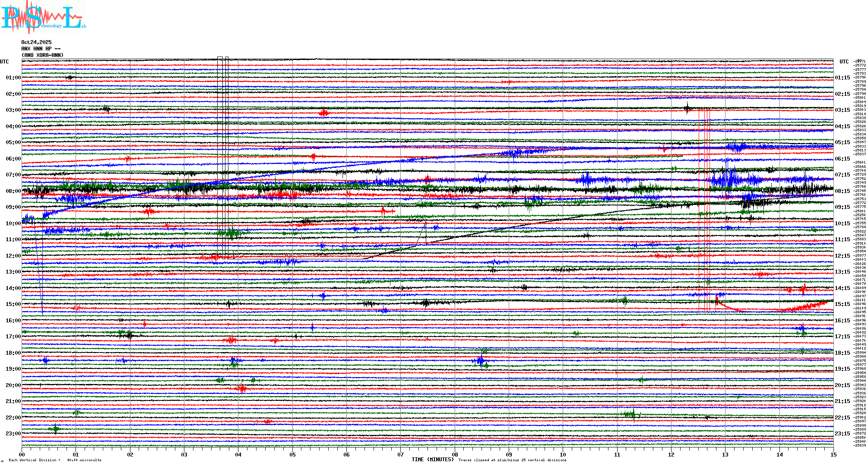The width and height of the screenshot is (868, 466).
Task: Click the Oct24,2025 date label
Action: [36, 42]
